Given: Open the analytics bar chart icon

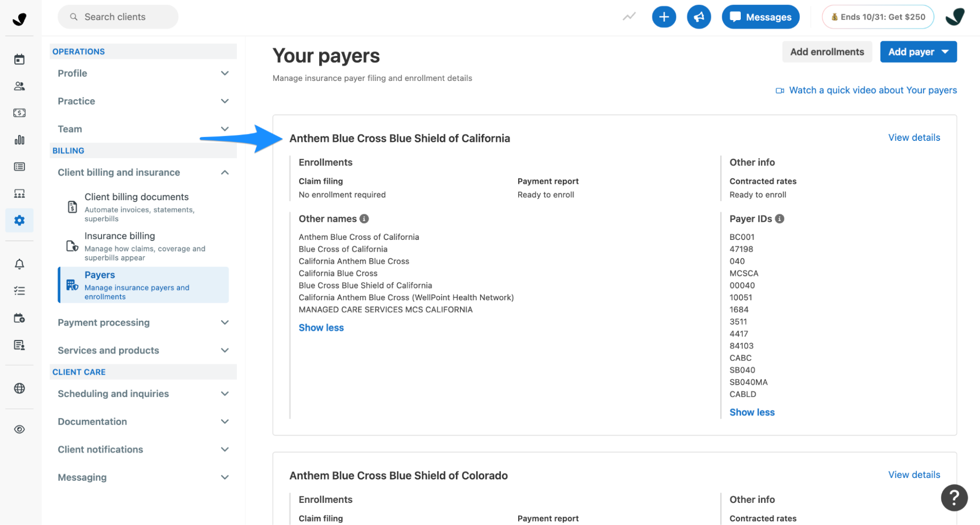Looking at the screenshot, I should 19,140.
